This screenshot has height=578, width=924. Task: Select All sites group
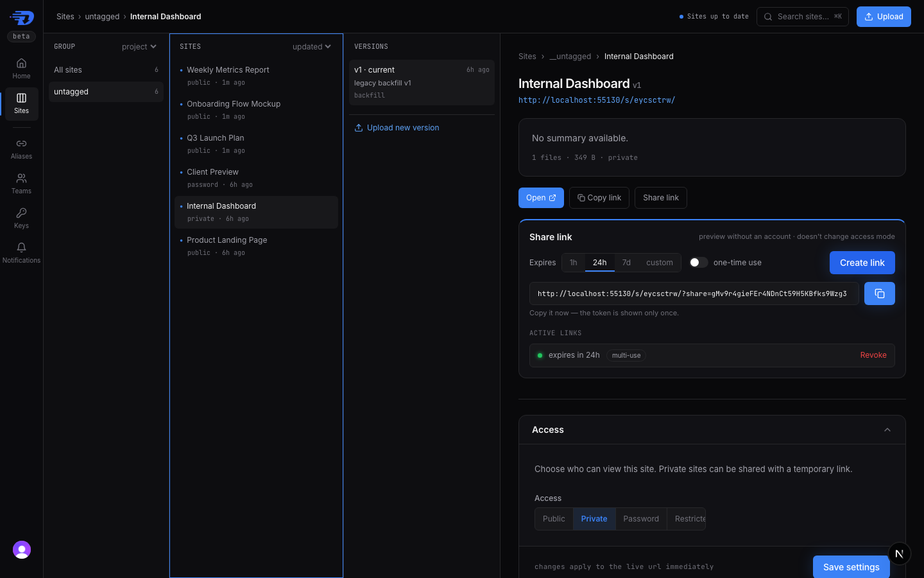click(x=106, y=70)
